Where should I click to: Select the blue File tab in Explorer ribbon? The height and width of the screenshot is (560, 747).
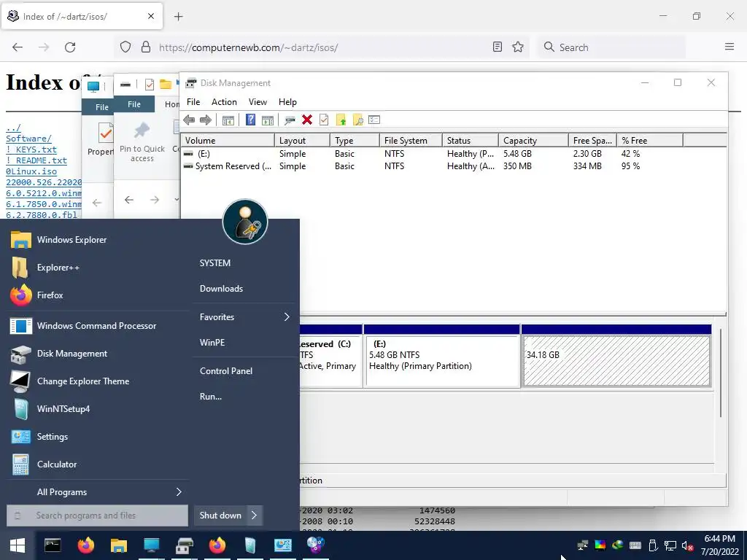click(x=134, y=104)
